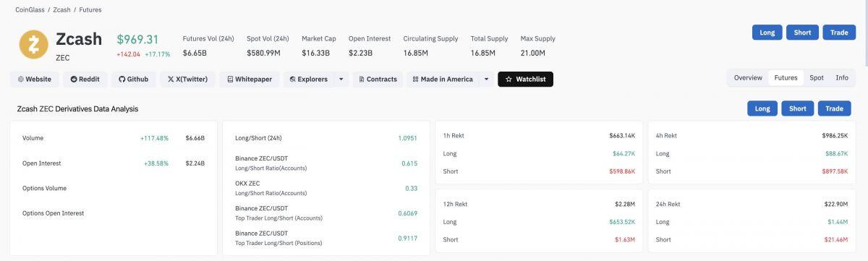Click the grid icon beside Made in America
Screen dimensions: 868x261
pos(415,79)
